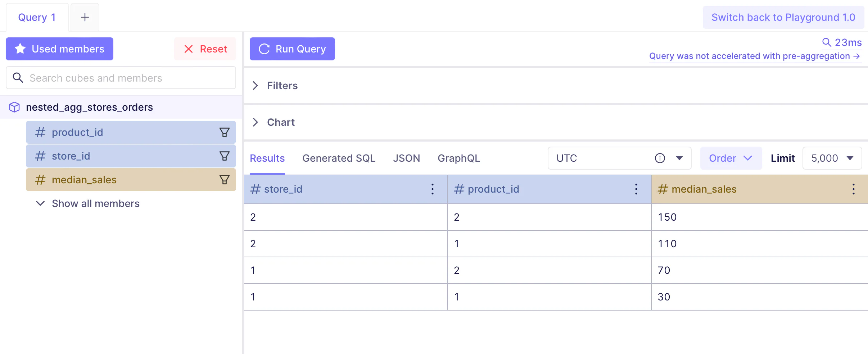
Task: Click the timezone info icon
Action: [x=660, y=158]
